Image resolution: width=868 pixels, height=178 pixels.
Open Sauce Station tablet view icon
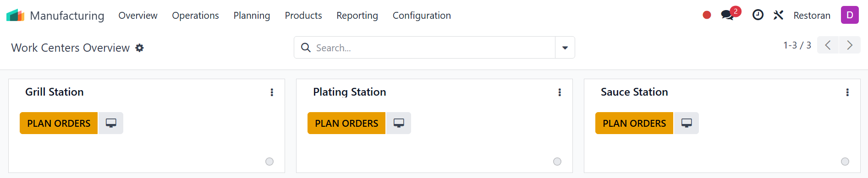click(687, 123)
